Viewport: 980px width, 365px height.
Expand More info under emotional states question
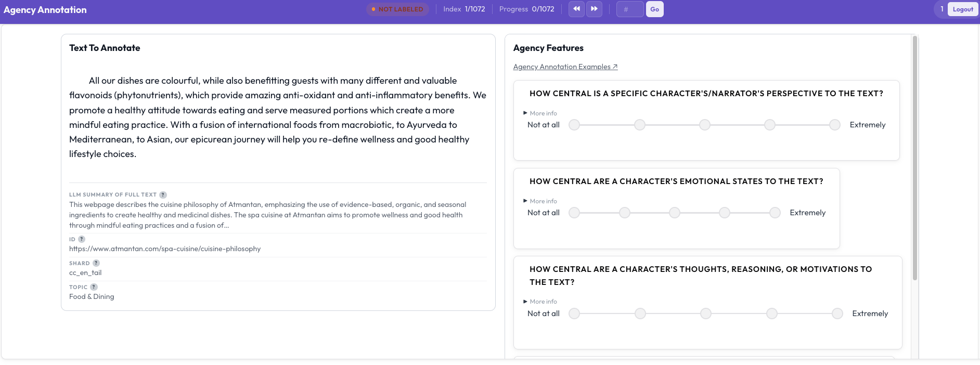[x=540, y=201]
